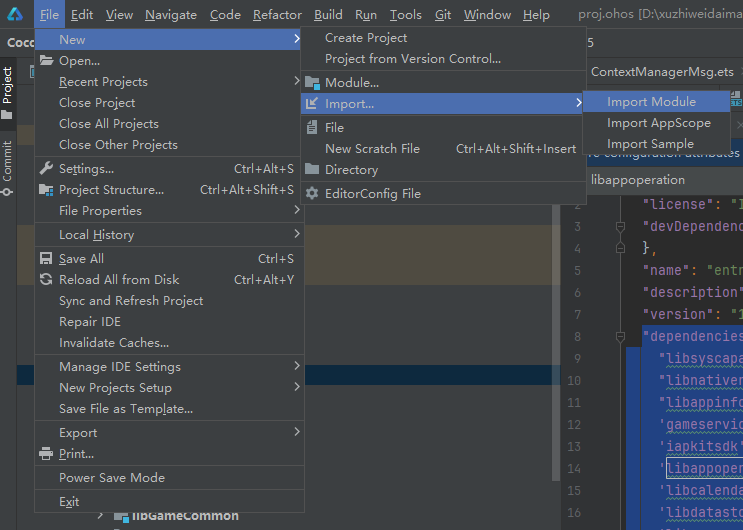
Task: Expand the Local History submenu arrow
Action: (297, 234)
